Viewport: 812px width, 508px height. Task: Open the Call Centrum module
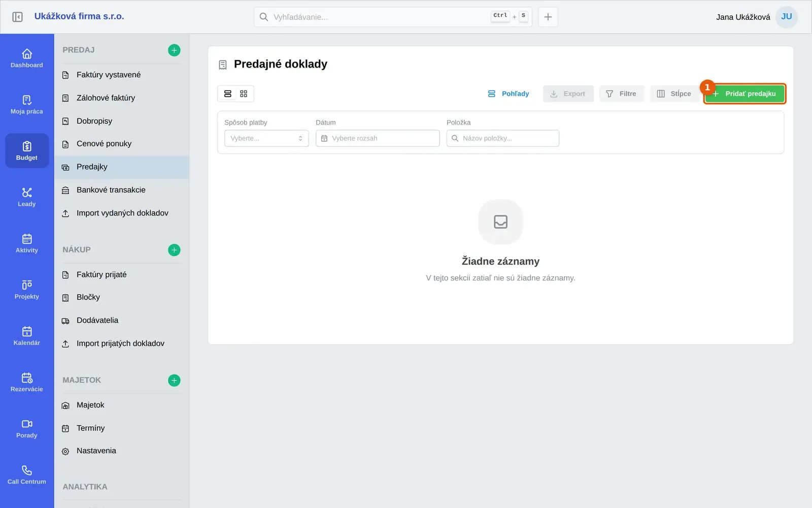click(27, 474)
